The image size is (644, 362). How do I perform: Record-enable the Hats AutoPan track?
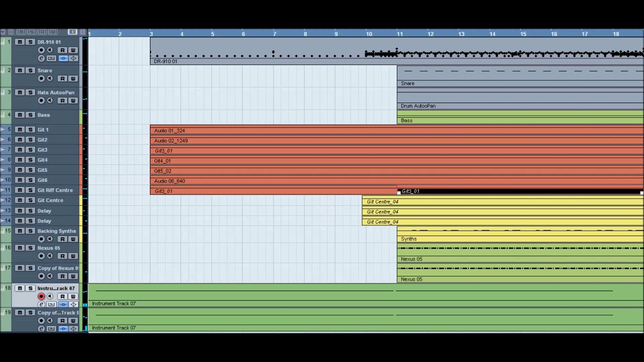pyautogui.click(x=41, y=101)
